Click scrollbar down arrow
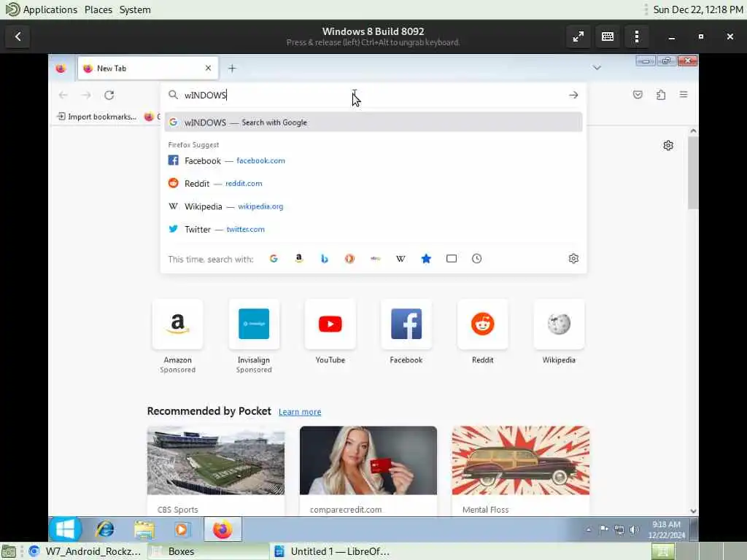The image size is (747, 560). click(693, 511)
